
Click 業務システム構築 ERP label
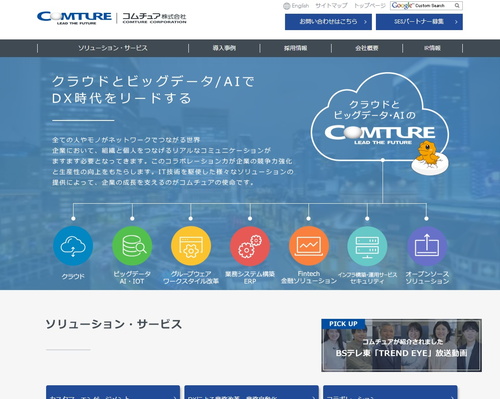coord(250,278)
